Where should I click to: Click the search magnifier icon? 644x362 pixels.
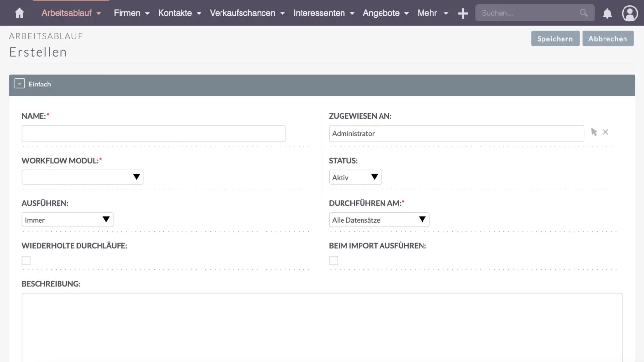[584, 13]
